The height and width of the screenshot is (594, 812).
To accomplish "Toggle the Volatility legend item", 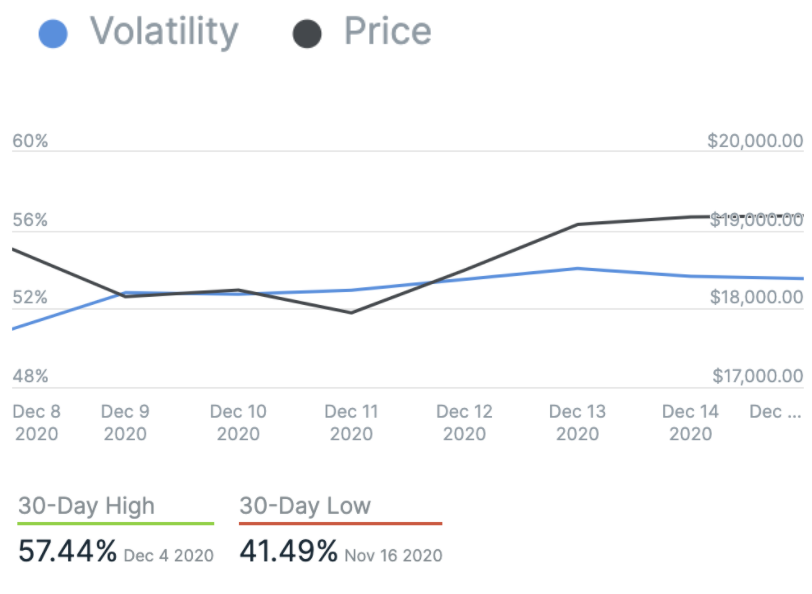I will [164, 32].
